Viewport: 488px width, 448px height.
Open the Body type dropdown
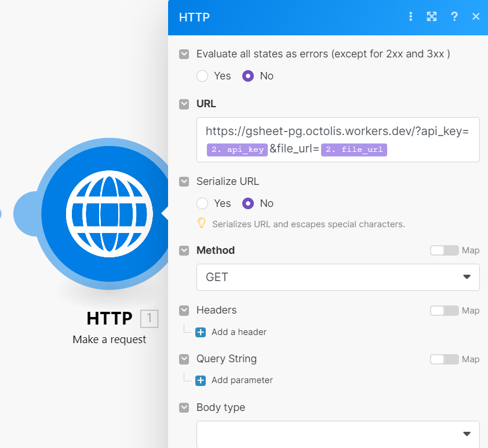coord(338,434)
